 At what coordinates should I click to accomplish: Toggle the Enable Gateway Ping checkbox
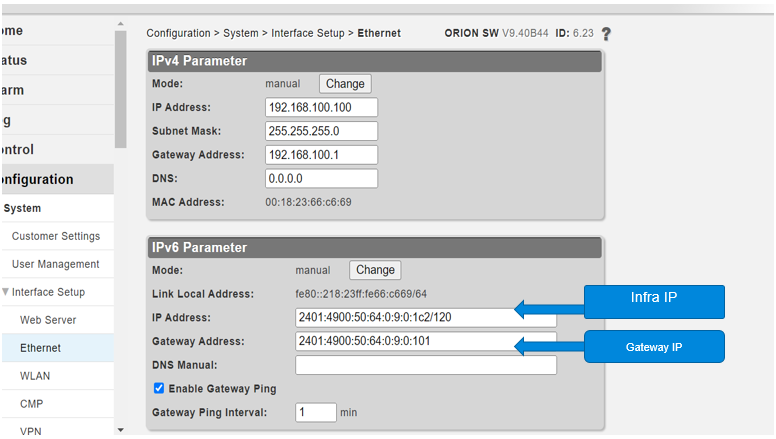click(159, 388)
